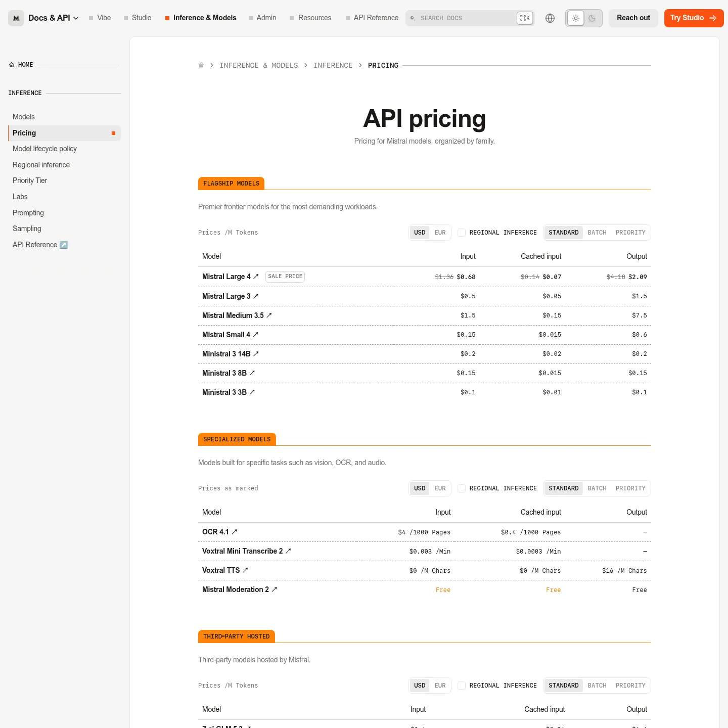Select Priority tier in Third-Party Hosted
This screenshot has height=728, width=728.
(x=630, y=686)
